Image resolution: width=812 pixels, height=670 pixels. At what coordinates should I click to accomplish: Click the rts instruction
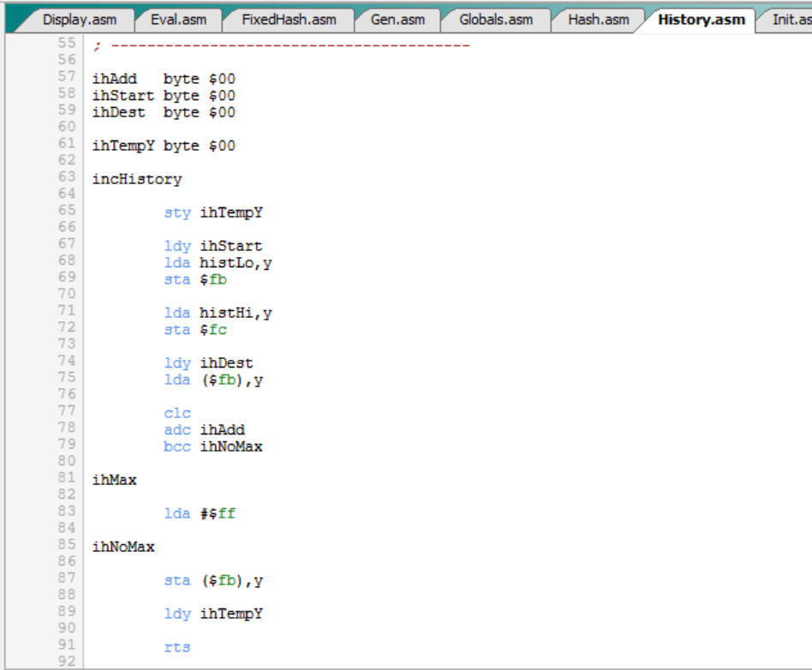177,647
